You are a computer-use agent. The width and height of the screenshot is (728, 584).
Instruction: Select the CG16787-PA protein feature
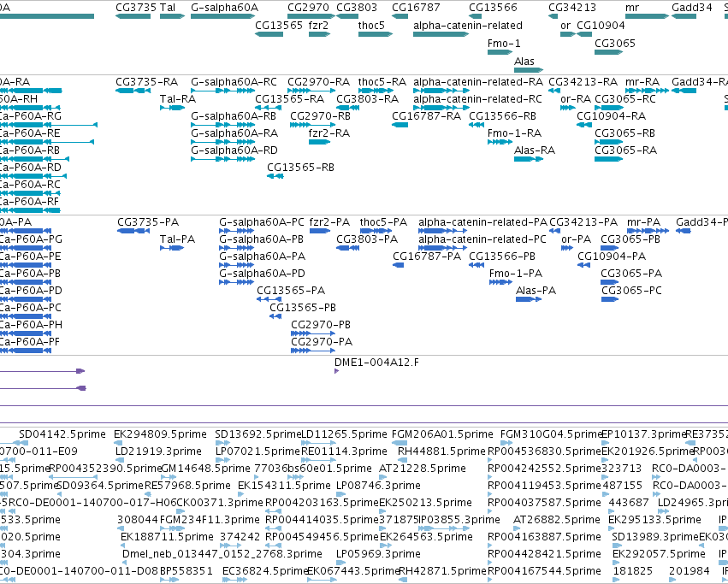(x=399, y=265)
